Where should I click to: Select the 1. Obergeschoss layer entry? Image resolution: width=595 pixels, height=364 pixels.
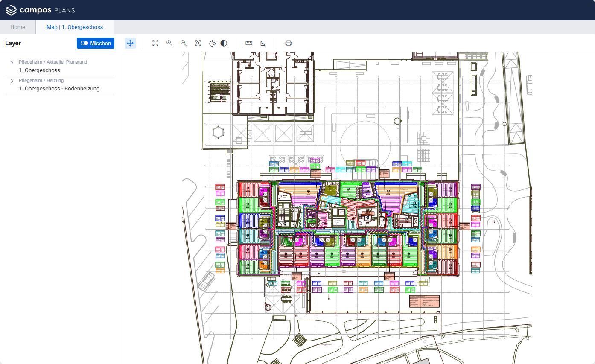click(39, 70)
